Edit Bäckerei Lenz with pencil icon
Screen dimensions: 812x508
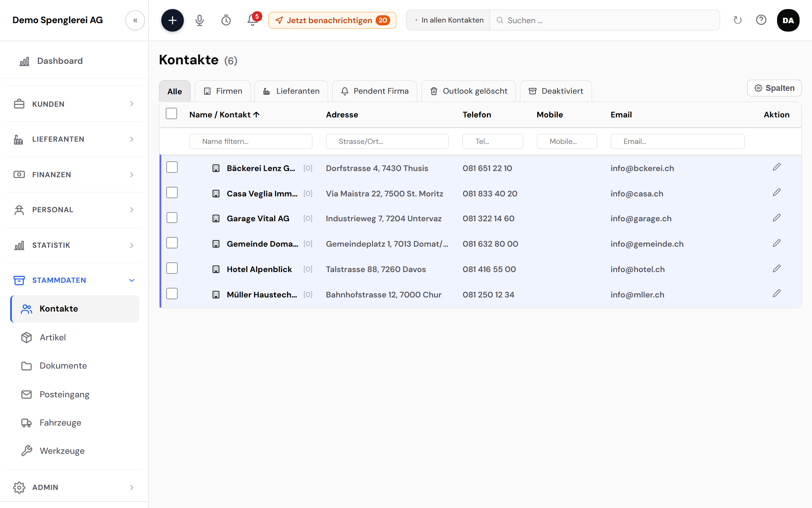click(x=776, y=167)
